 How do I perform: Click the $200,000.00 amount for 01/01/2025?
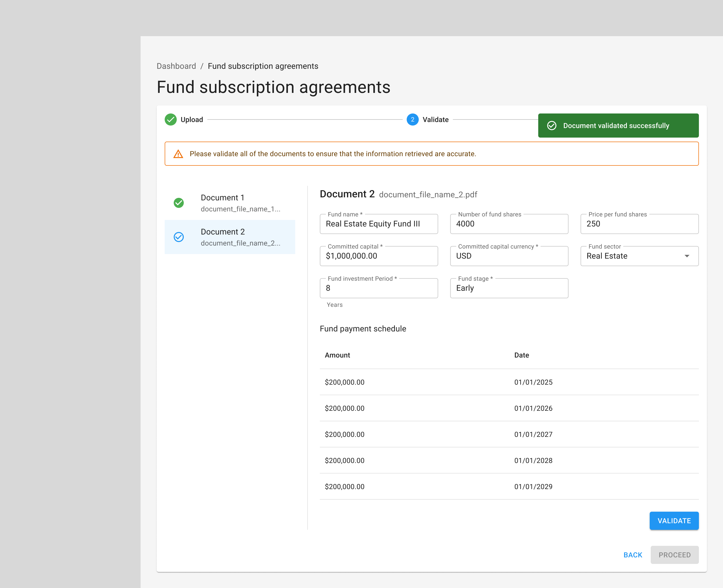[344, 382]
